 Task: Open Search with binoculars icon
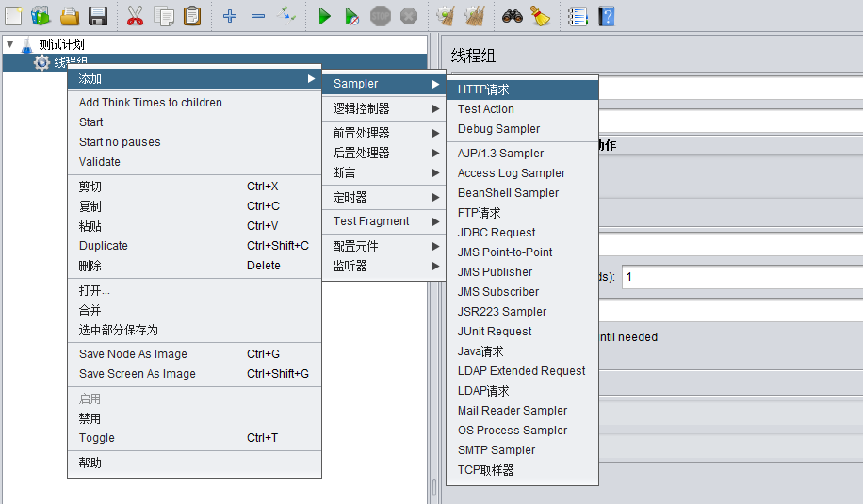tap(512, 16)
